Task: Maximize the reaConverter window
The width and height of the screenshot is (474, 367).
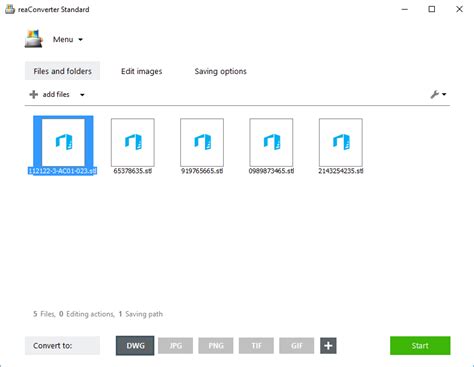Action: 432,9
